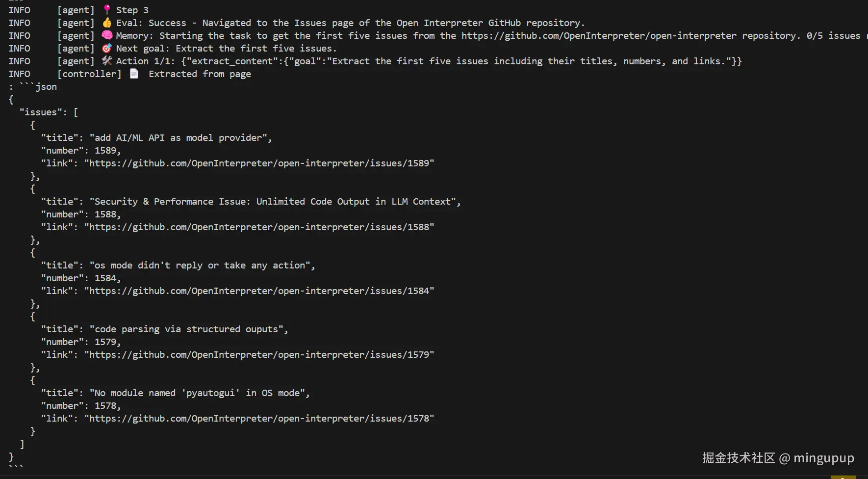Click the title "add AI/ML API as model provider"
Image resolution: width=868 pixels, height=479 pixels.
click(180, 138)
